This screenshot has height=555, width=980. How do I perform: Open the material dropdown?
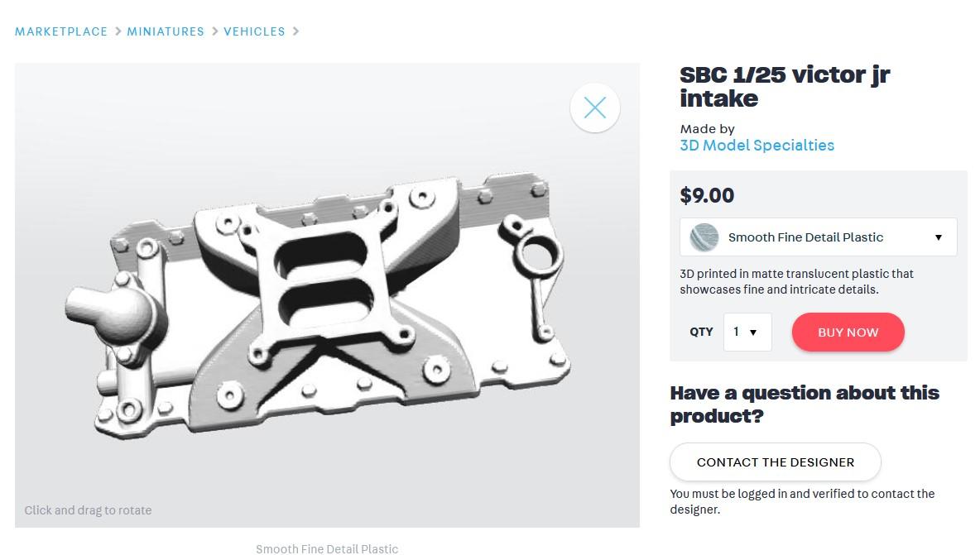coord(818,237)
